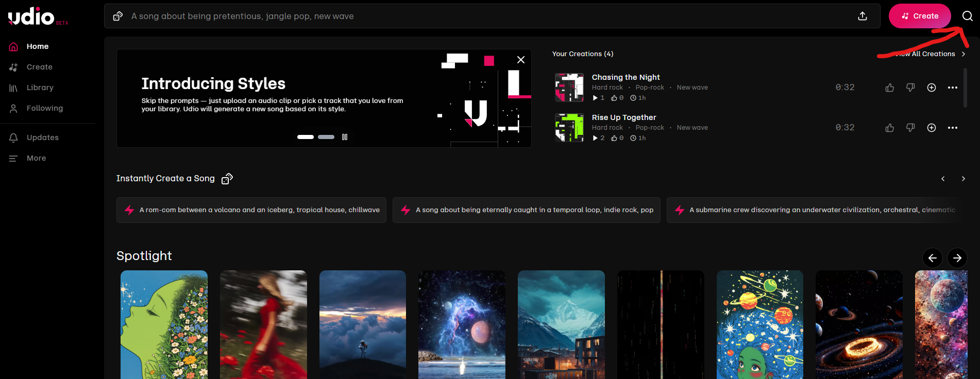Click the search magnifier icon
The height and width of the screenshot is (379, 980).
(967, 16)
